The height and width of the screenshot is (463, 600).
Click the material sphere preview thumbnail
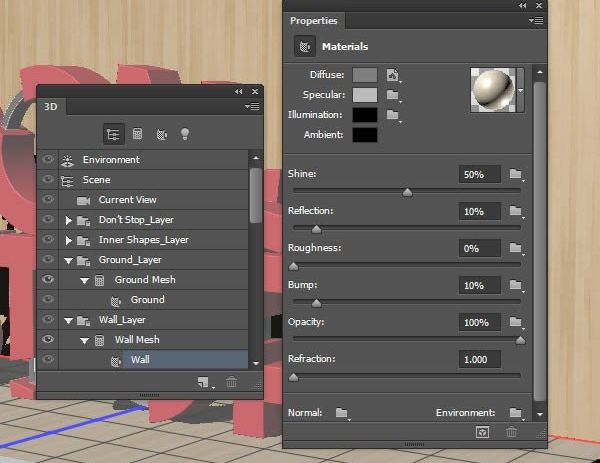493,90
